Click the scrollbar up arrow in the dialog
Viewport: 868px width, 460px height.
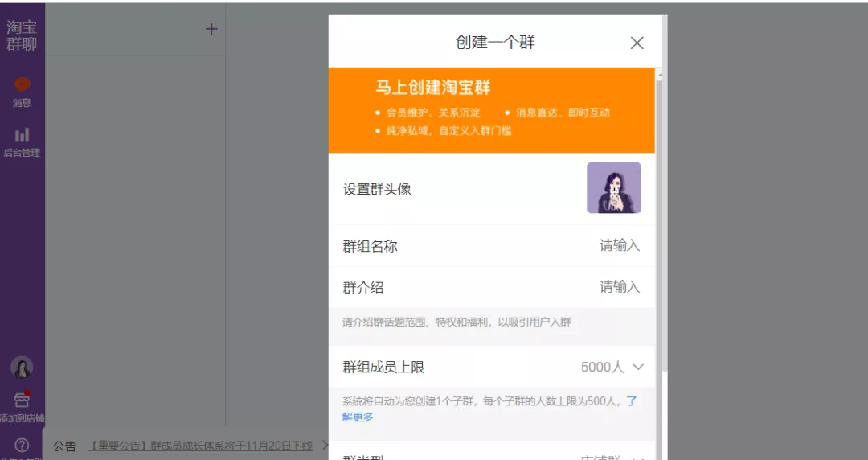pos(660,75)
